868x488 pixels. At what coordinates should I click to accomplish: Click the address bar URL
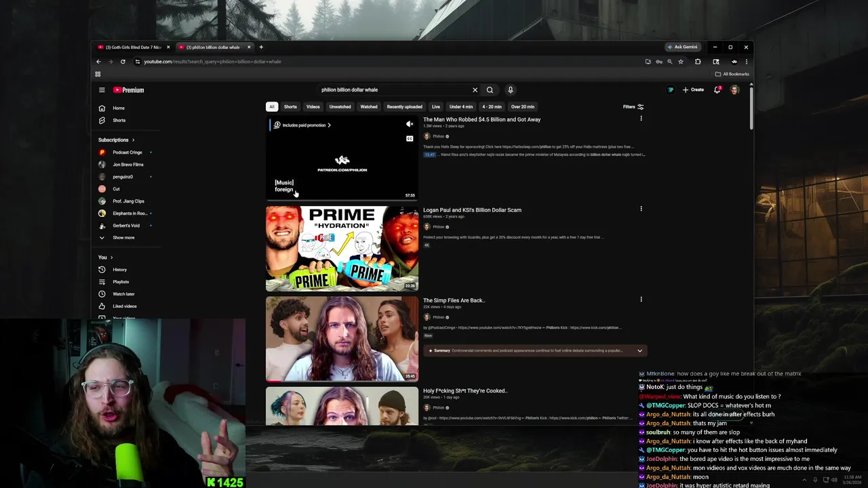coord(212,62)
